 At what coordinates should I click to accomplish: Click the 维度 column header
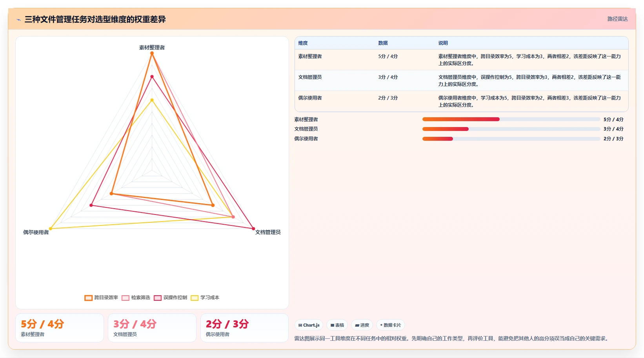click(303, 43)
